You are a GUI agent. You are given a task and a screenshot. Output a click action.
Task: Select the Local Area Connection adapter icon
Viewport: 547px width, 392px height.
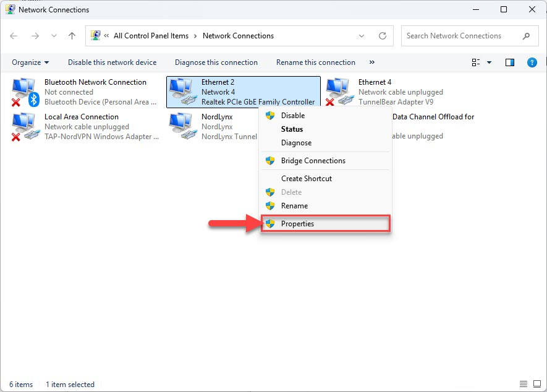[25, 127]
